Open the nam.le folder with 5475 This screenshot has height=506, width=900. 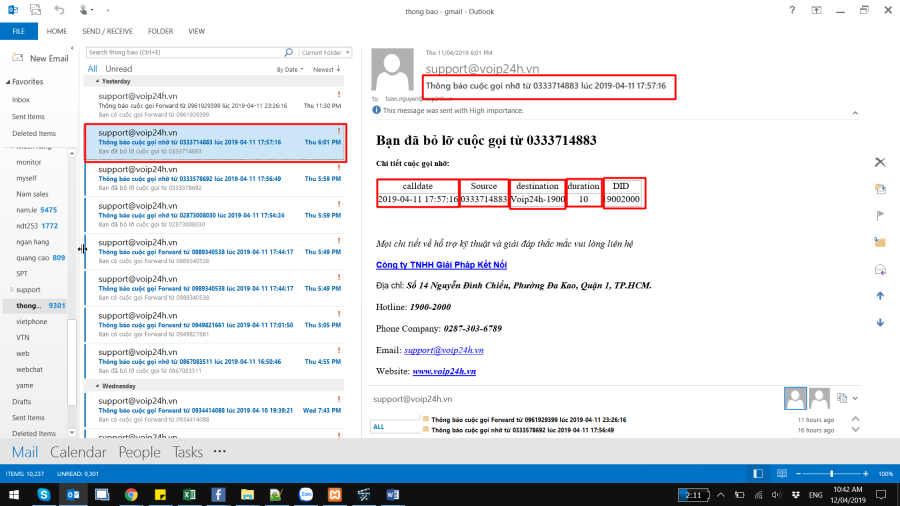(37, 210)
